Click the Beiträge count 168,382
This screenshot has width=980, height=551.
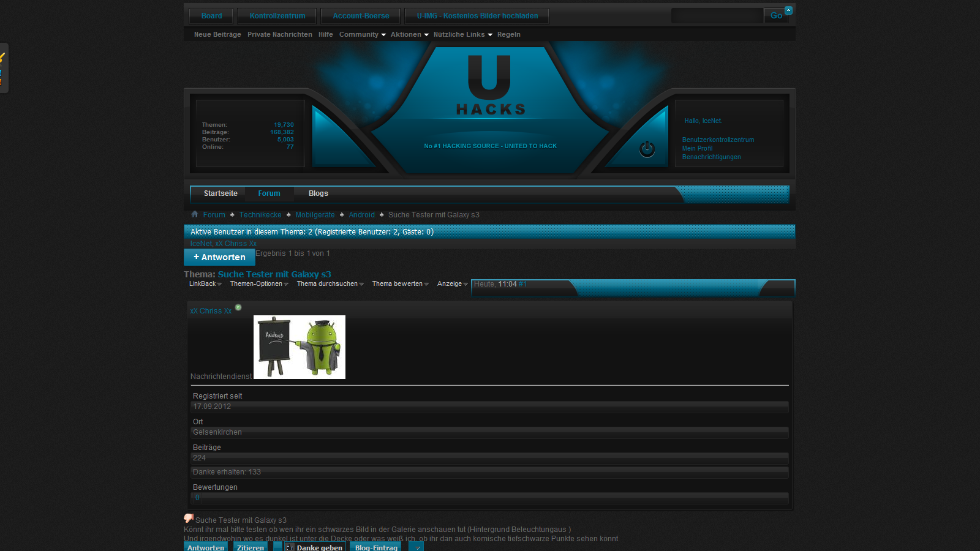(x=282, y=132)
